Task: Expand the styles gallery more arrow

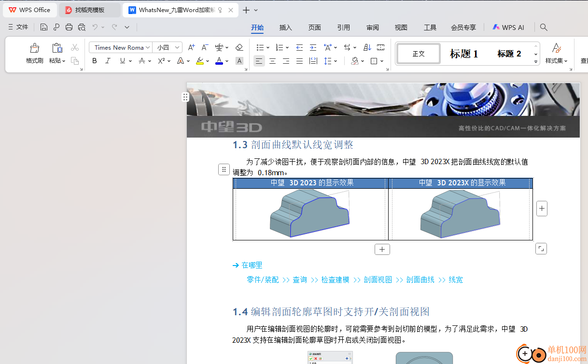Action: (536, 62)
